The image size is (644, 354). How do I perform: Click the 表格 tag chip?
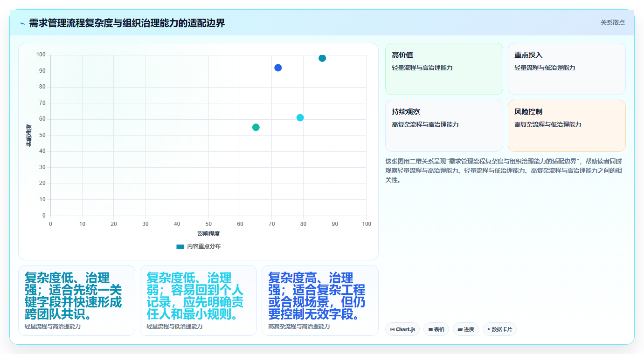tap(436, 329)
